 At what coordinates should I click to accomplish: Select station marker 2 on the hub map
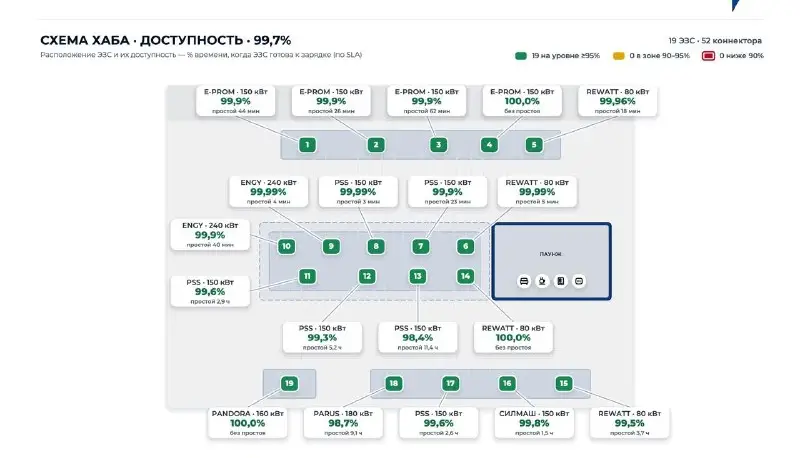[x=376, y=145]
